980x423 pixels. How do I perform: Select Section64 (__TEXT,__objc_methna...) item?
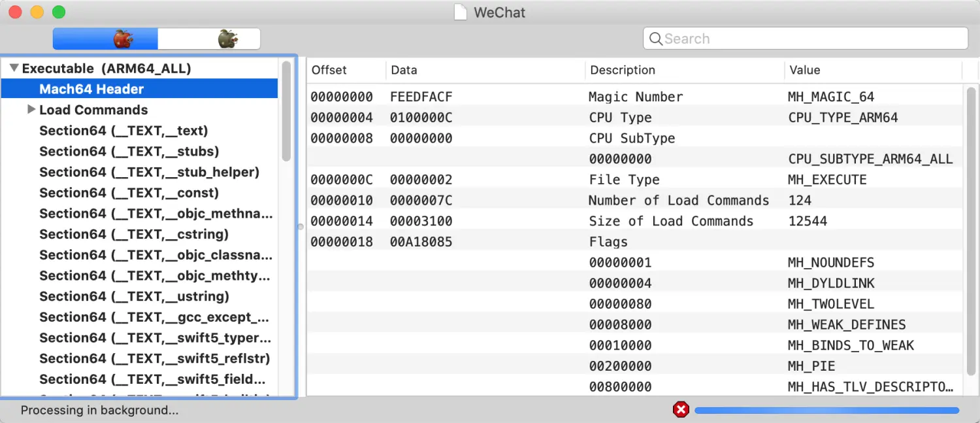pyautogui.click(x=156, y=213)
